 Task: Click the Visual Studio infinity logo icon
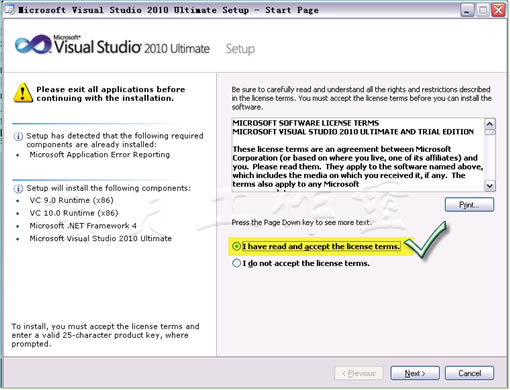click(33, 44)
